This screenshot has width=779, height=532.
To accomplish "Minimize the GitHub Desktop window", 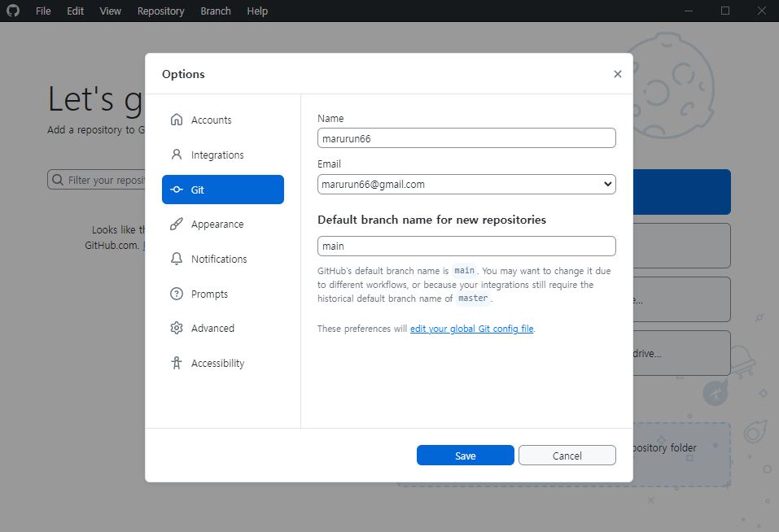I will click(689, 11).
